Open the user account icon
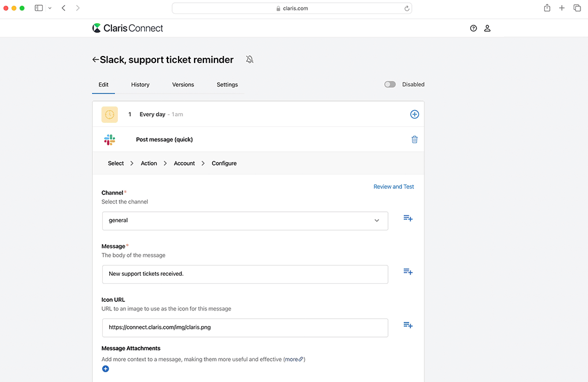This screenshot has height=382, width=588. point(487,28)
